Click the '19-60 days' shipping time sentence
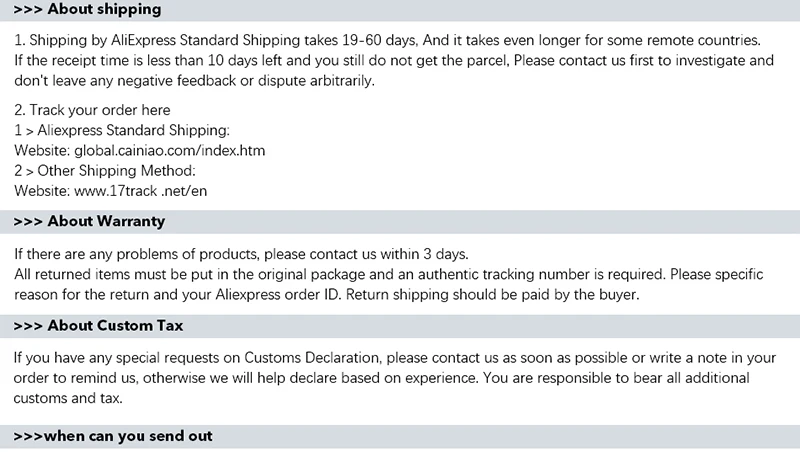 (x=390, y=41)
